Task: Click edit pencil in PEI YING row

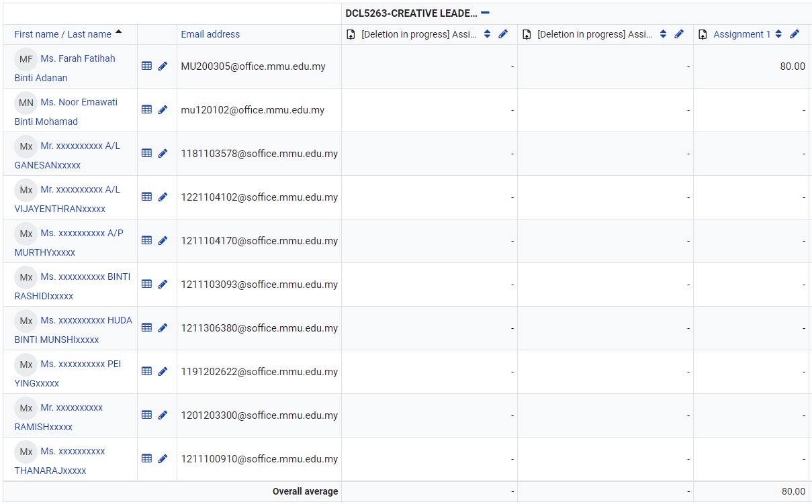Action: coord(163,372)
